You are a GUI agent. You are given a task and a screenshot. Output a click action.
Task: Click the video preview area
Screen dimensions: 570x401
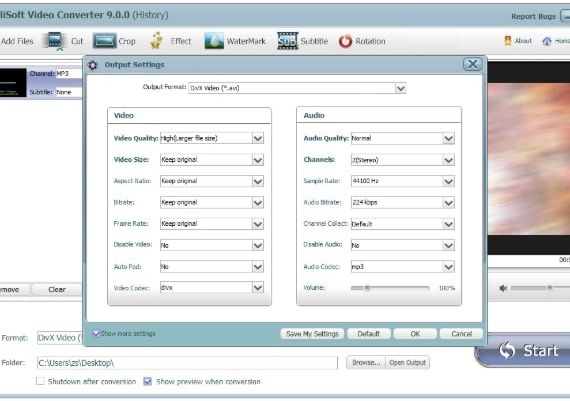529,159
